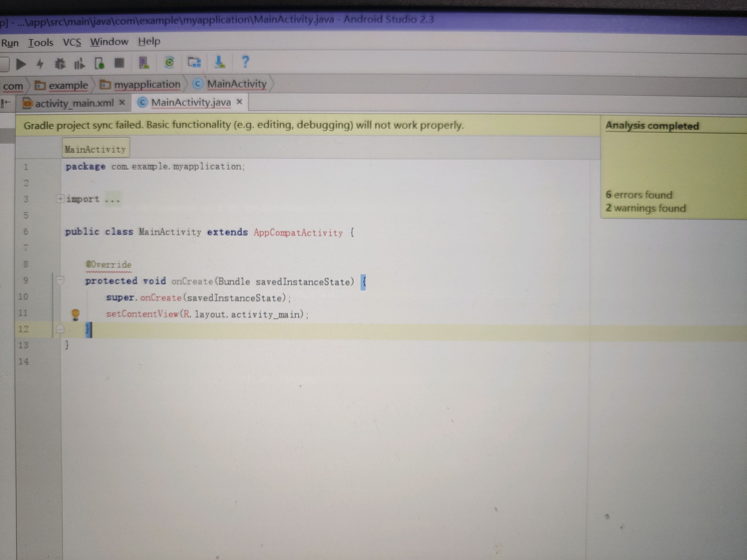Open the Help menu
This screenshot has height=560, width=747.
[x=149, y=41]
